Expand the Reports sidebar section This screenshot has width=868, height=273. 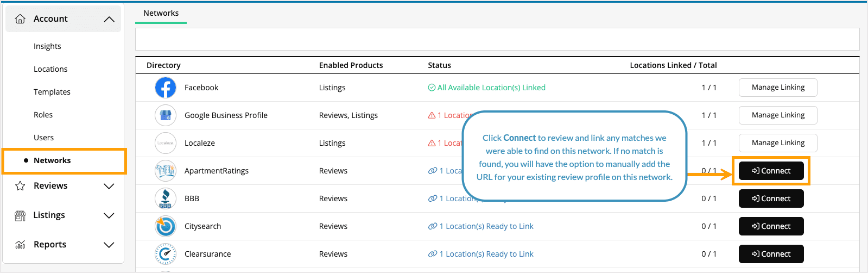109,245
